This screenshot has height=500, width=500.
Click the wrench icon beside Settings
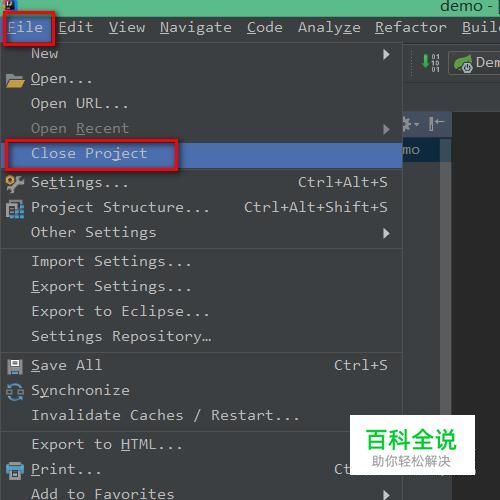point(15,184)
